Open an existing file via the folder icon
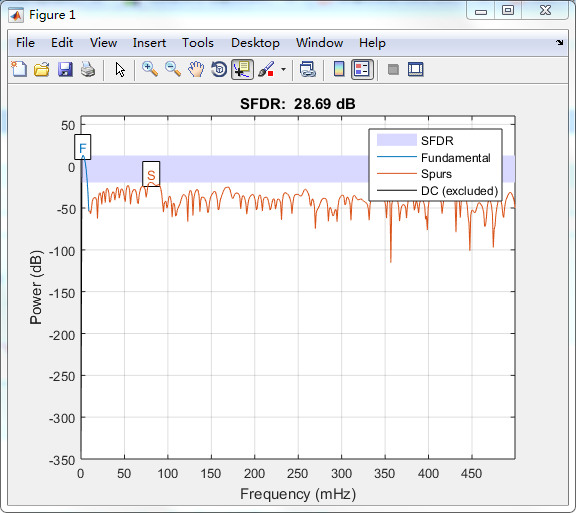The width and height of the screenshot is (576, 513). pos(42,69)
